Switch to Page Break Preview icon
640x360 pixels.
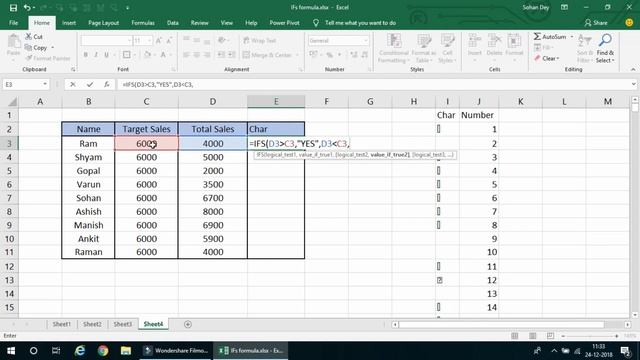550,336
